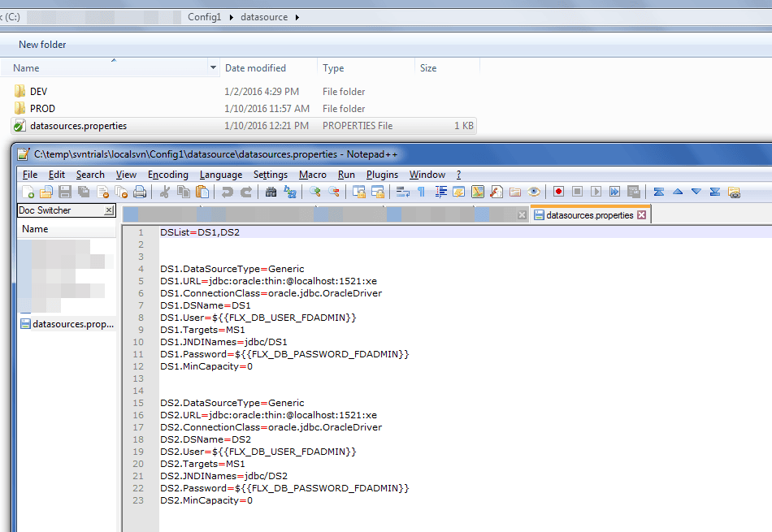Paste clipboard using the Paste toolbar icon

(202, 192)
